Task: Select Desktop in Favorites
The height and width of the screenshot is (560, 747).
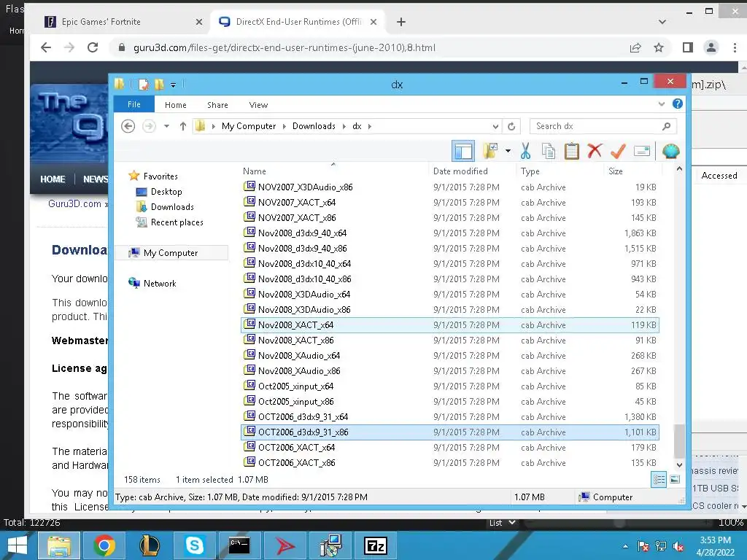Action: [x=166, y=192]
